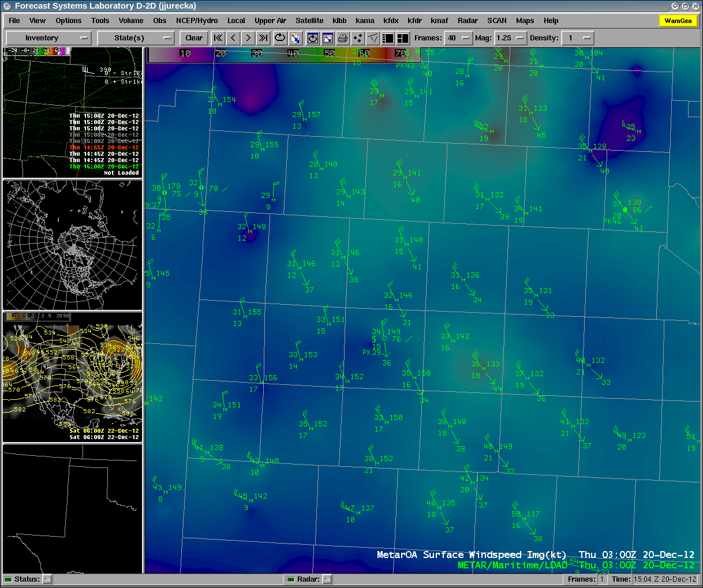Click the printer icon

tap(343, 38)
